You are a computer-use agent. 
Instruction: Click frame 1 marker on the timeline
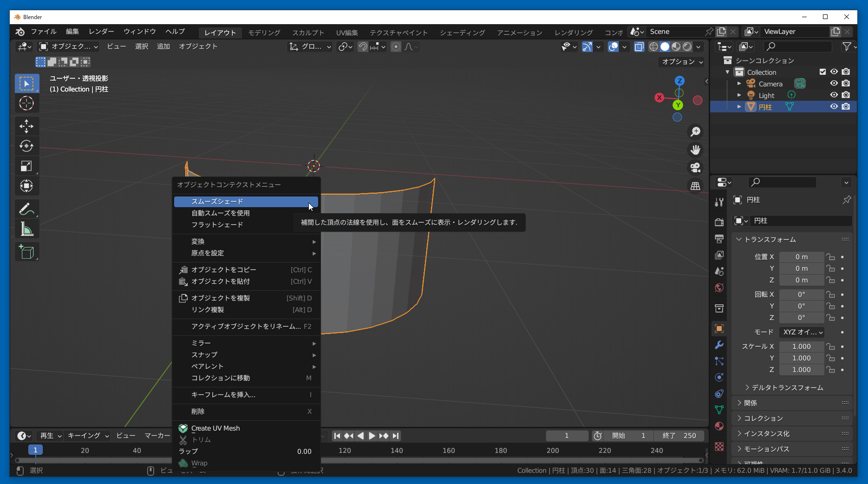click(35, 450)
